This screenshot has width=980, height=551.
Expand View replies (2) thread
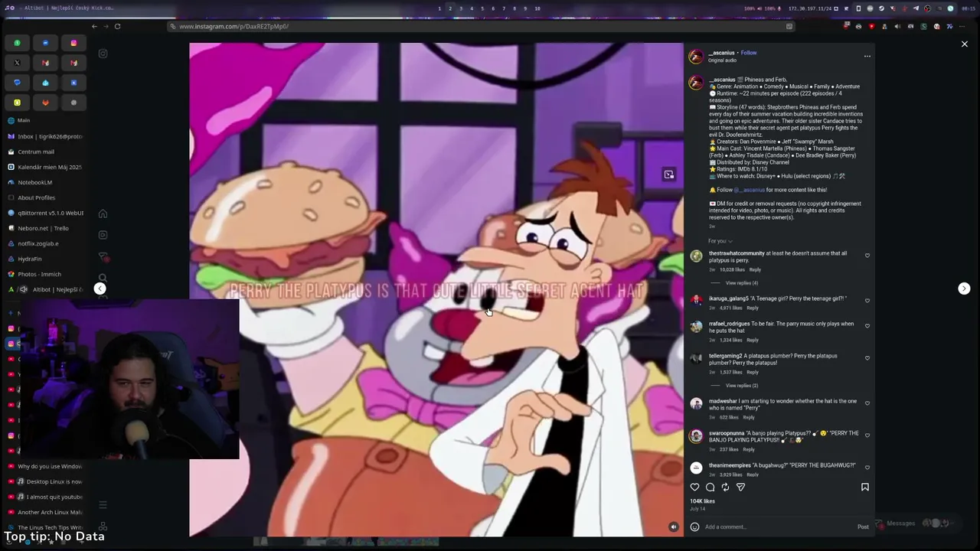[x=741, y=386]
